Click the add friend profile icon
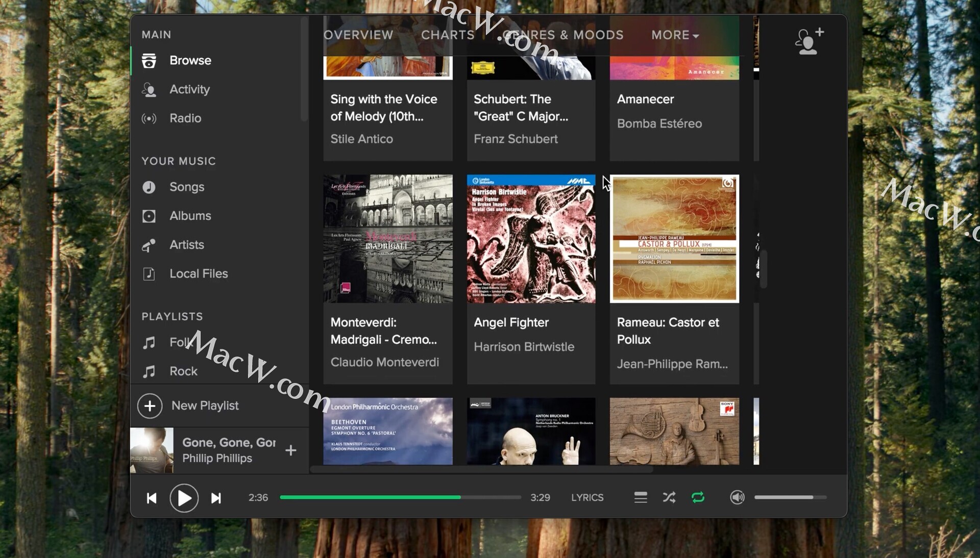 coord(809,41)
